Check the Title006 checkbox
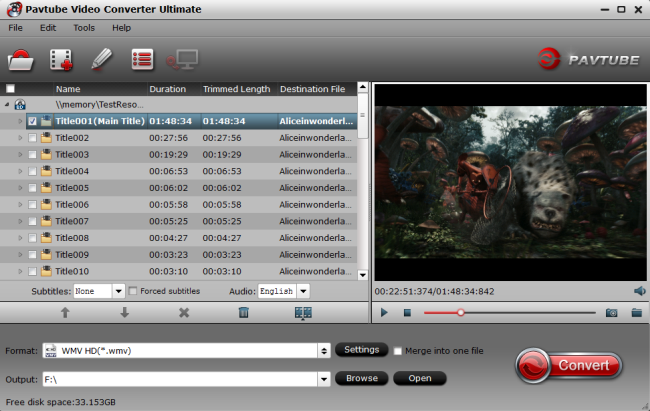 tap(32, 205)
